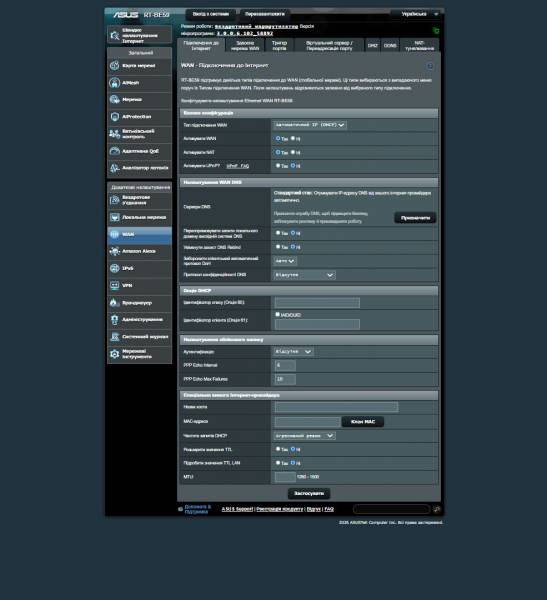Screen dimensions: 547x600
Task: Click the search magnifier icon in footer
Action: click(x=436, y=509)
